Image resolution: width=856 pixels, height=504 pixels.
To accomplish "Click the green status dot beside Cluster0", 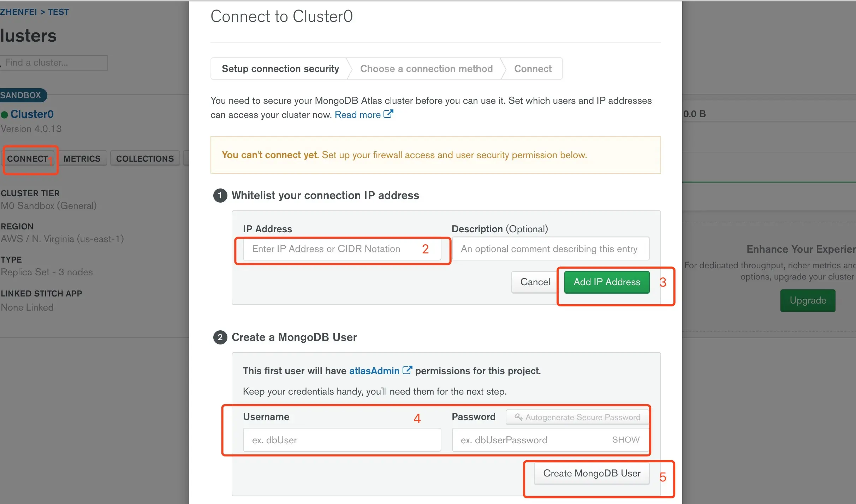I will (4, 115).
